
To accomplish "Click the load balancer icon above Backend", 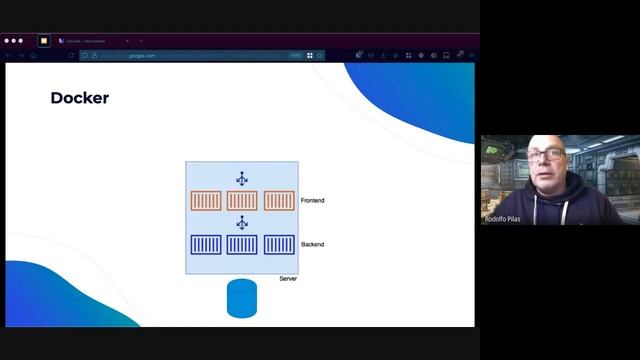I will click(x=242, y=223).
